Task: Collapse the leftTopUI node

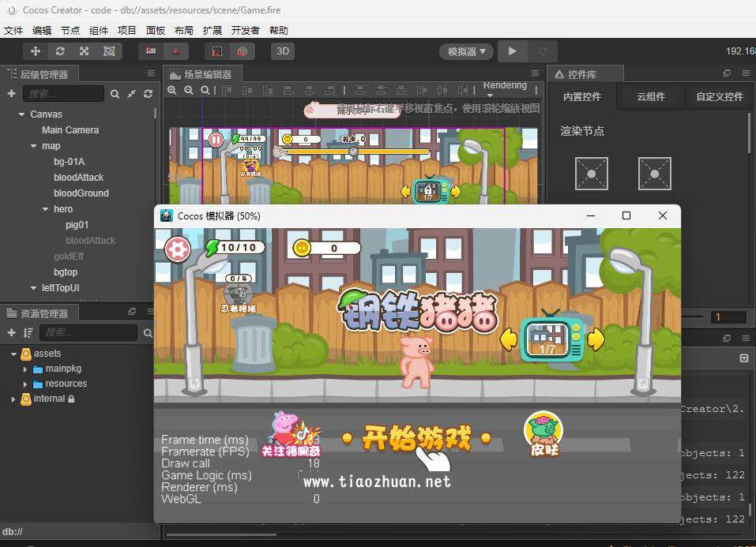Action: point(33,288)
